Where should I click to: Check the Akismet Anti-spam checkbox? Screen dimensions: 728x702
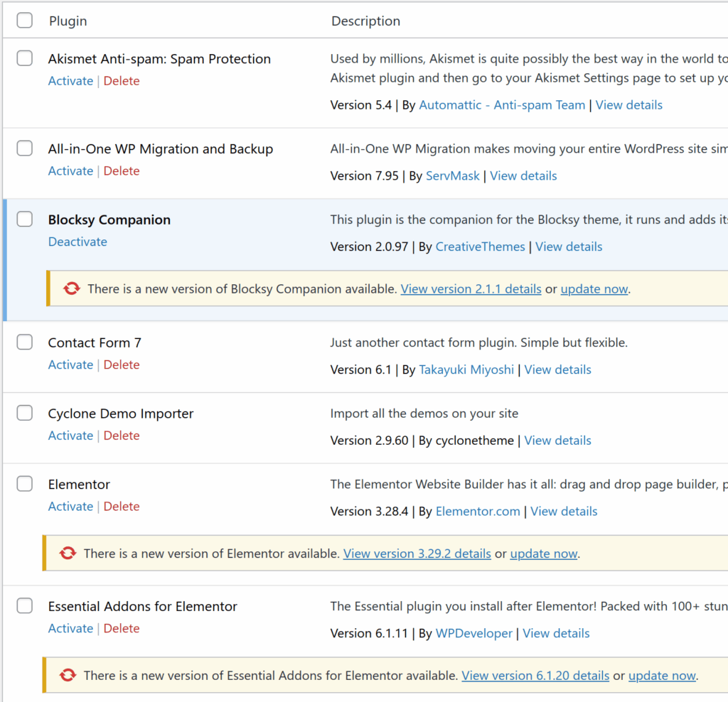[25, 58]
